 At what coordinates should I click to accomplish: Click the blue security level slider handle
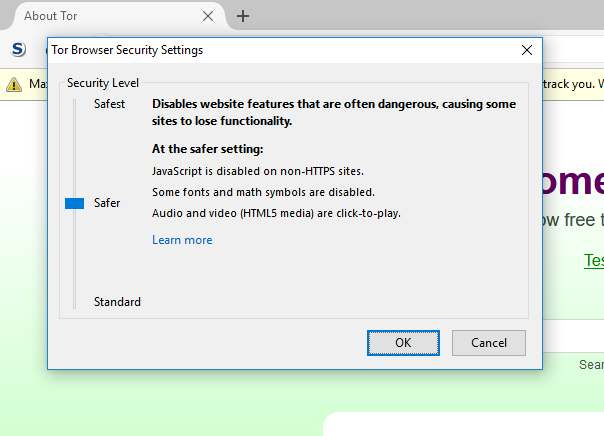tap(74, 203)
